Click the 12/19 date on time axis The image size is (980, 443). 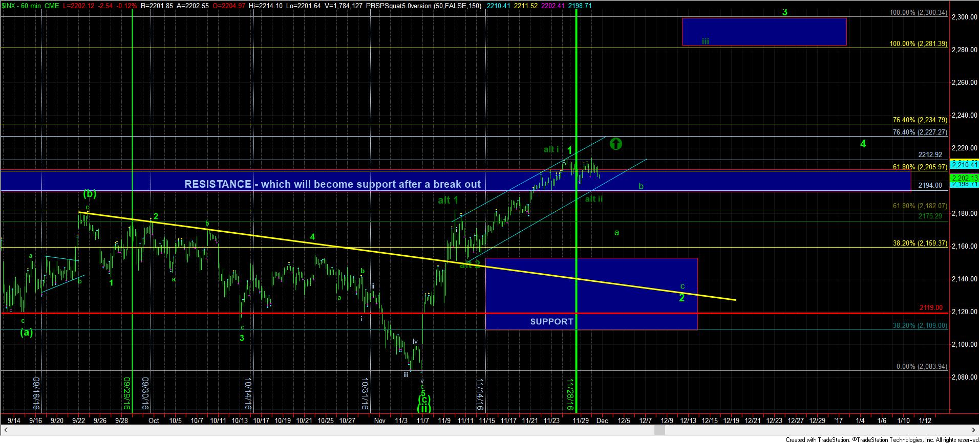[731, 420]
